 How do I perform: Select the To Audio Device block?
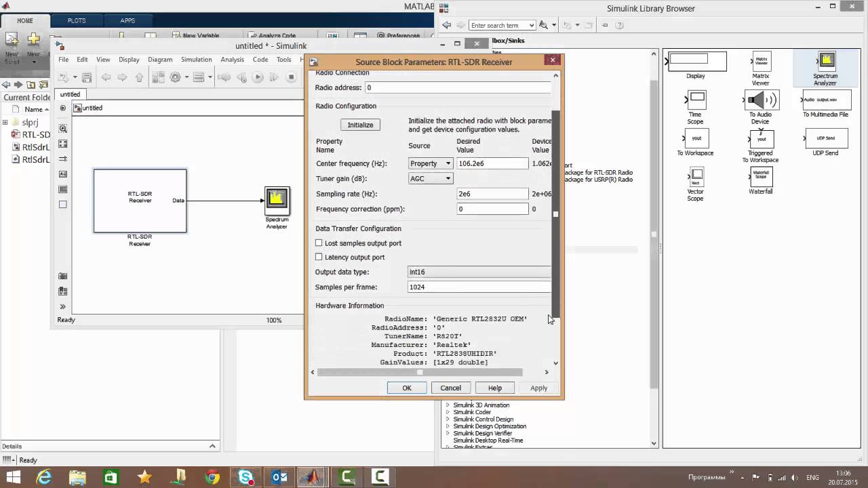(x=760, y=101)
